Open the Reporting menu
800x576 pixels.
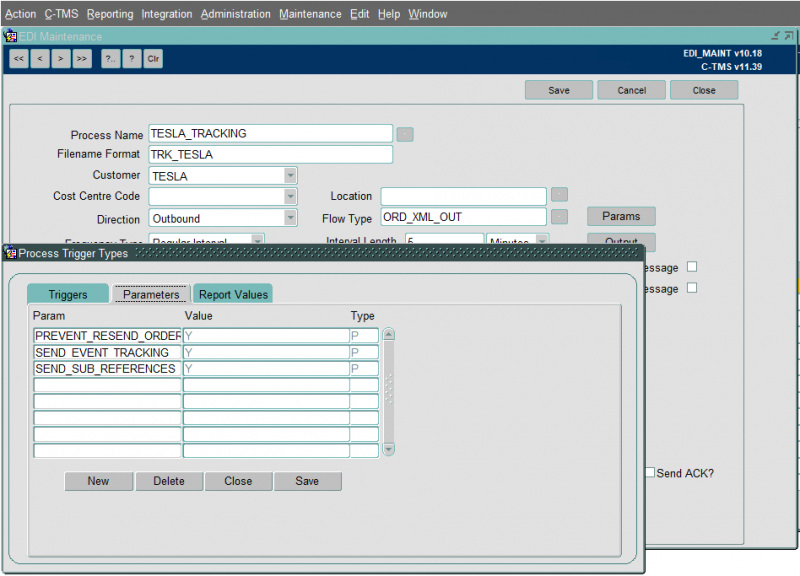click(x=110, y=14)
